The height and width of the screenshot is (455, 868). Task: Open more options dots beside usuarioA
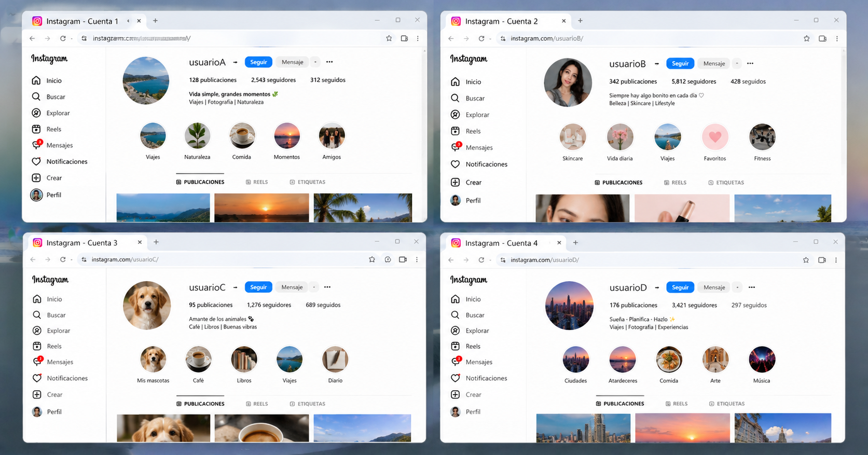[x=329, y=62]
